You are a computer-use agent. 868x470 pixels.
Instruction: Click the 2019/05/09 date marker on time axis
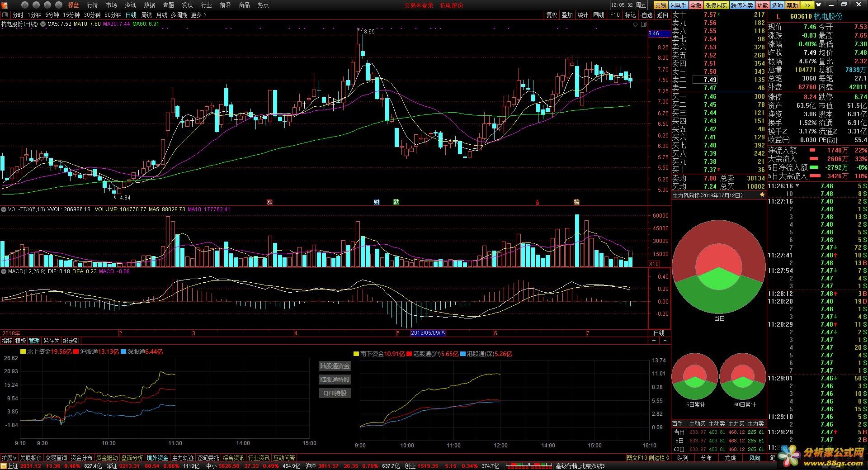428,333
